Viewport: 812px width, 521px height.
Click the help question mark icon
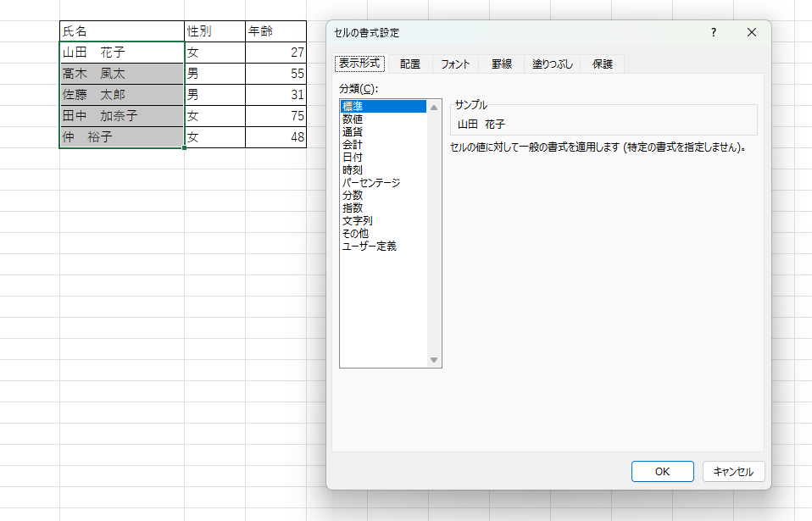[713, 33]
